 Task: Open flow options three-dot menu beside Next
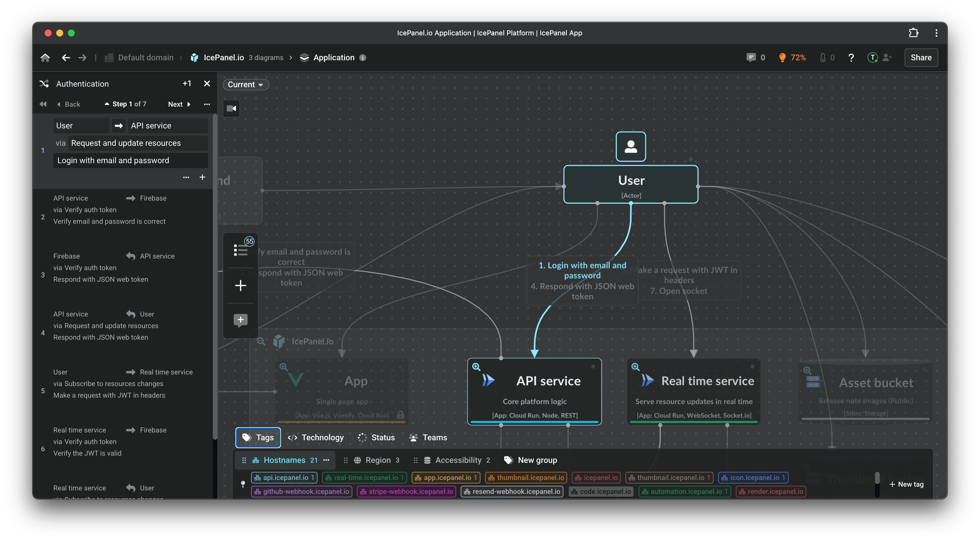coord(207,104)
